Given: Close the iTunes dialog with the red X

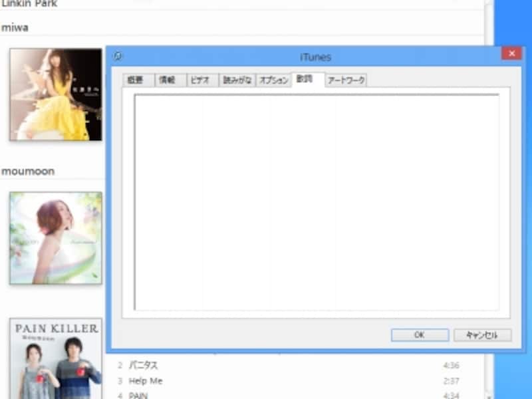Looking at the screenshot, I should pyautogui.click(x=511, y=53).
